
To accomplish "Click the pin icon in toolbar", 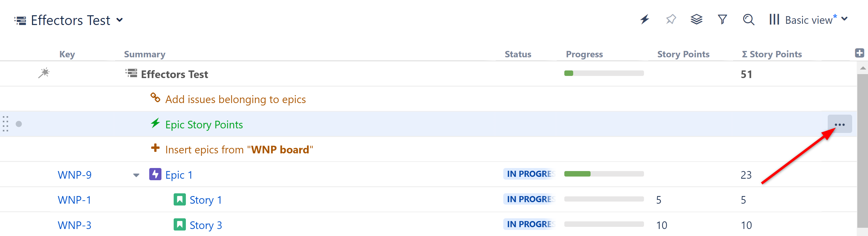I will coord(671,20).
